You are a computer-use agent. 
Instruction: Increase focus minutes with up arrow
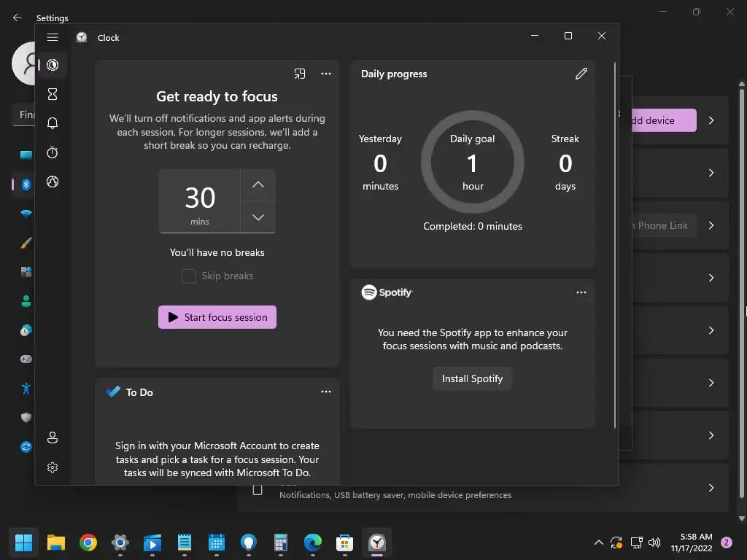pyautogui.click(x=258, y=184)
